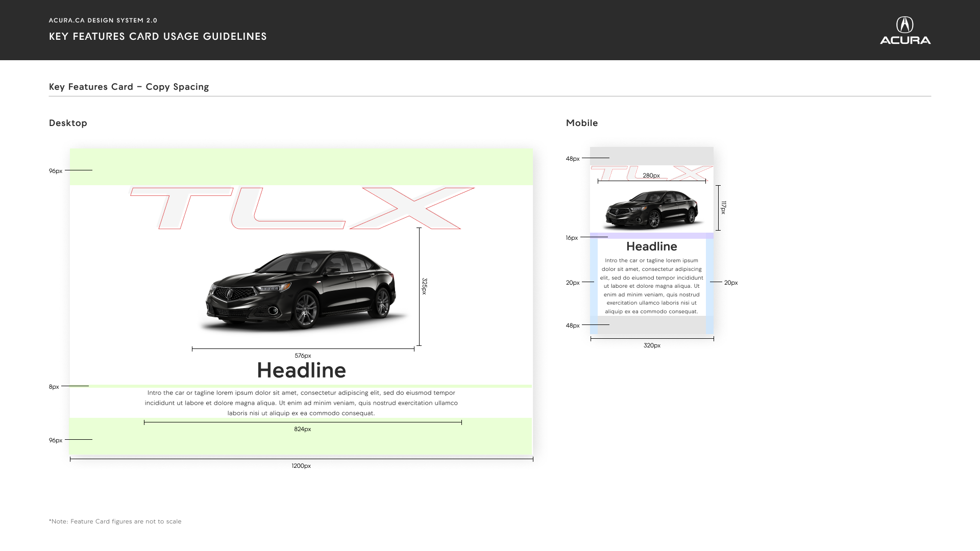Click the 'Mobile' section label
The height and width of the screenshot is (551, 980).
582,123
